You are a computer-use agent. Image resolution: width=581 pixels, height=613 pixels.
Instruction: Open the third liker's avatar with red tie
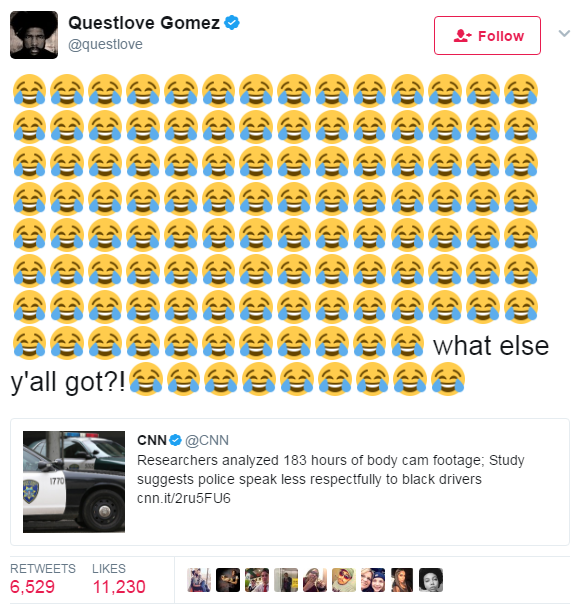(257, 580)
